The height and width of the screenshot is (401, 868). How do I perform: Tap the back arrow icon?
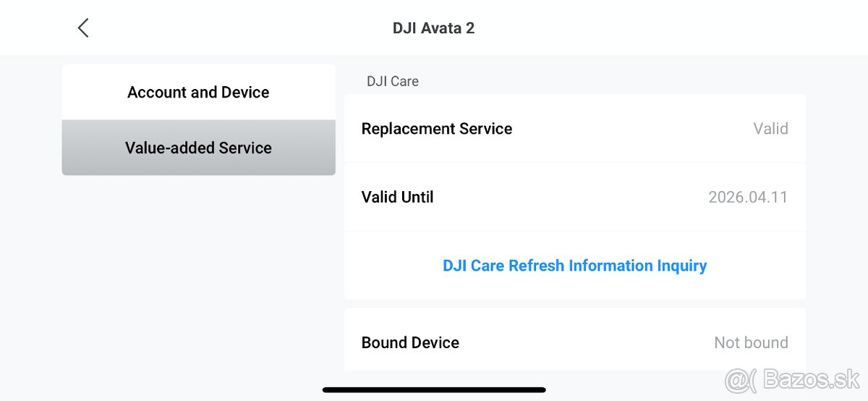83,28
